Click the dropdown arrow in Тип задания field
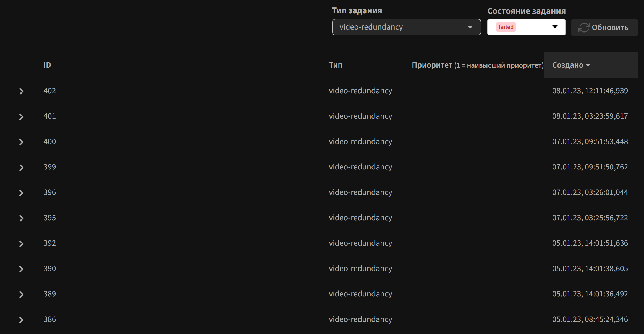Image resolution: width=644 pixels, height=334 pixels. (470, 27)
